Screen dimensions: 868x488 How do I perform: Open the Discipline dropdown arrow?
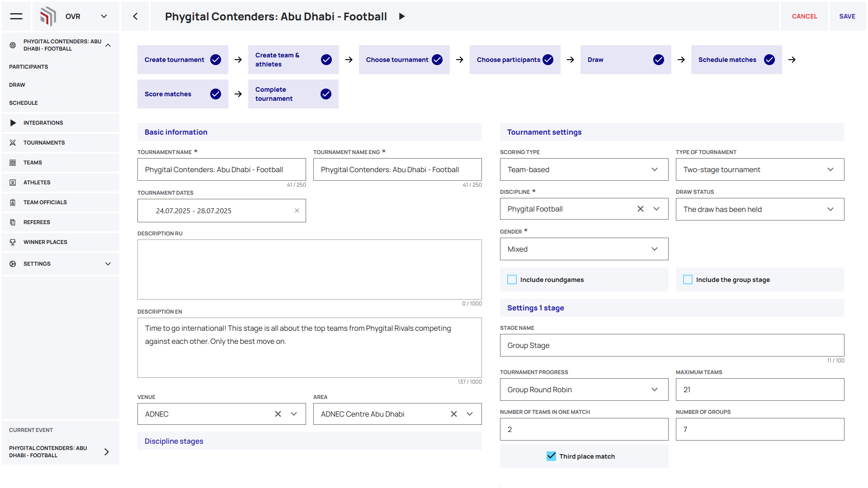click(656, 209)
